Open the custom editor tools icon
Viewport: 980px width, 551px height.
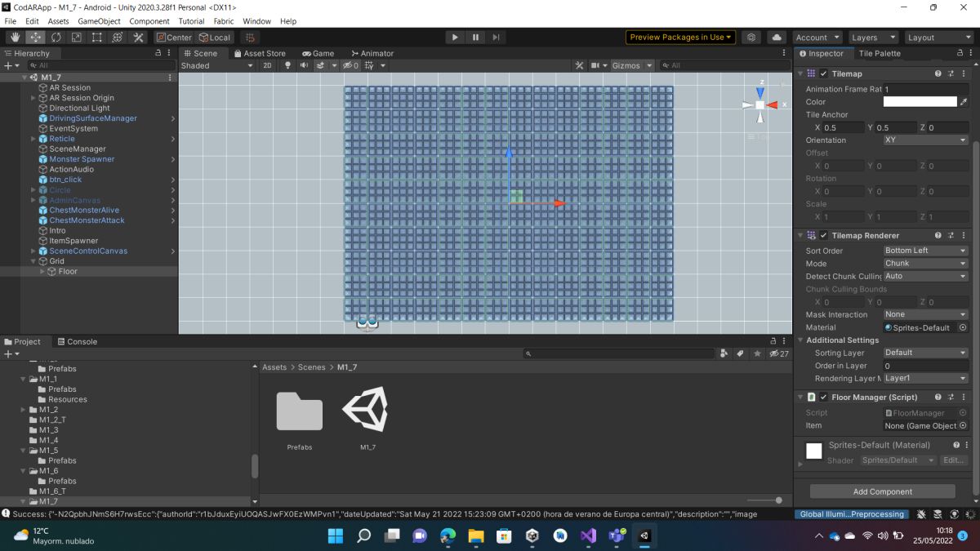pyautogui.click(x=138, y=37)
